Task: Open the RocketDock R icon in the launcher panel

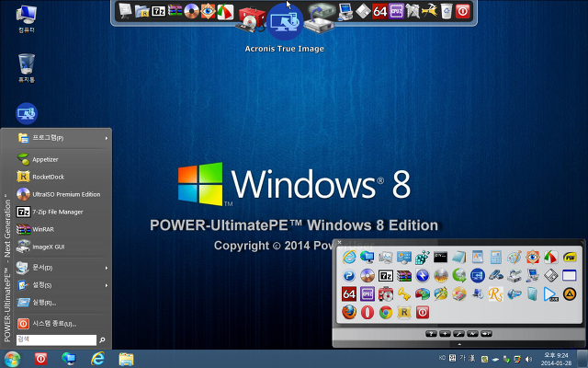Action: tap(404, 312)
